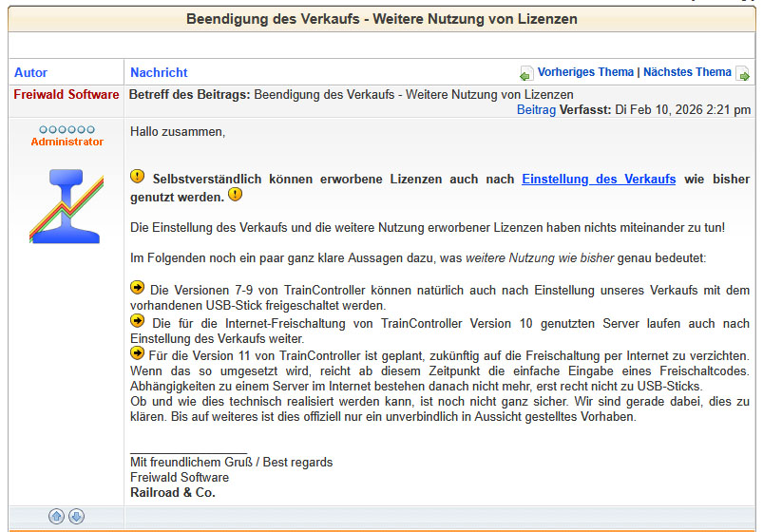This screenshot has height=532, width=763.
Task: Click the 'Autor' column header
Action: click(30, 72)
